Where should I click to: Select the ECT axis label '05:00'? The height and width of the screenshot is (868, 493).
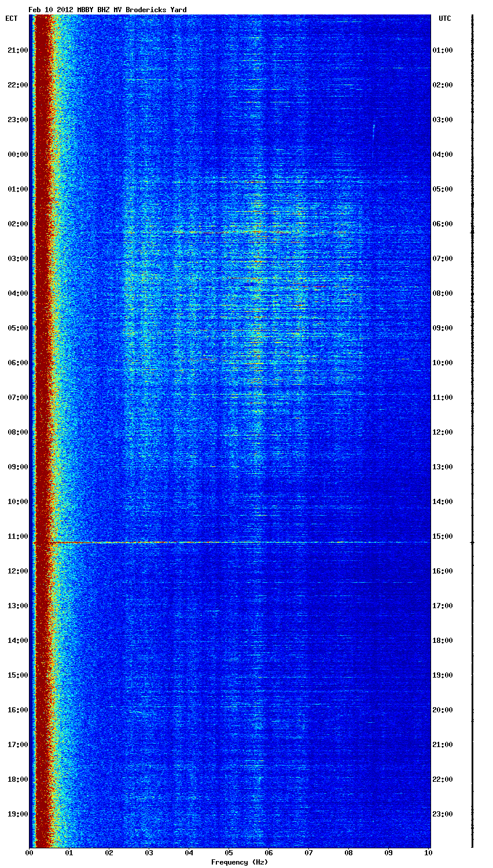tap(17, 328)
